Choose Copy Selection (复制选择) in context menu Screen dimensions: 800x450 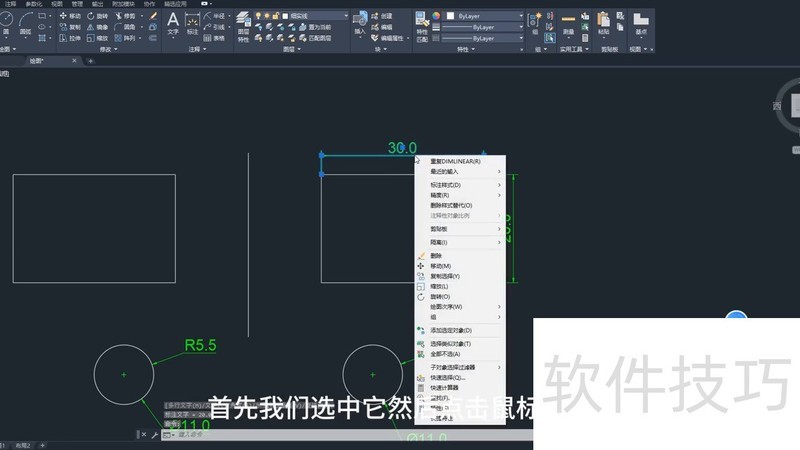pos(460,276)
